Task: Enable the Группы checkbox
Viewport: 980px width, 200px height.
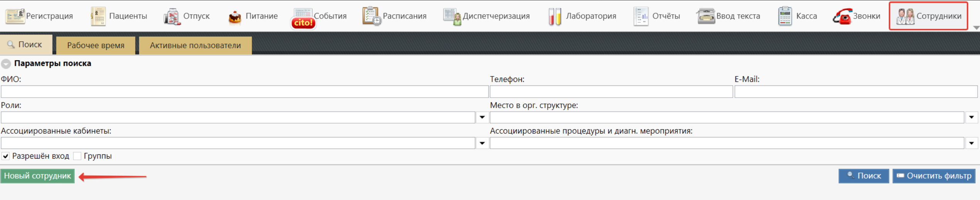Action: (x=77, y=156)
